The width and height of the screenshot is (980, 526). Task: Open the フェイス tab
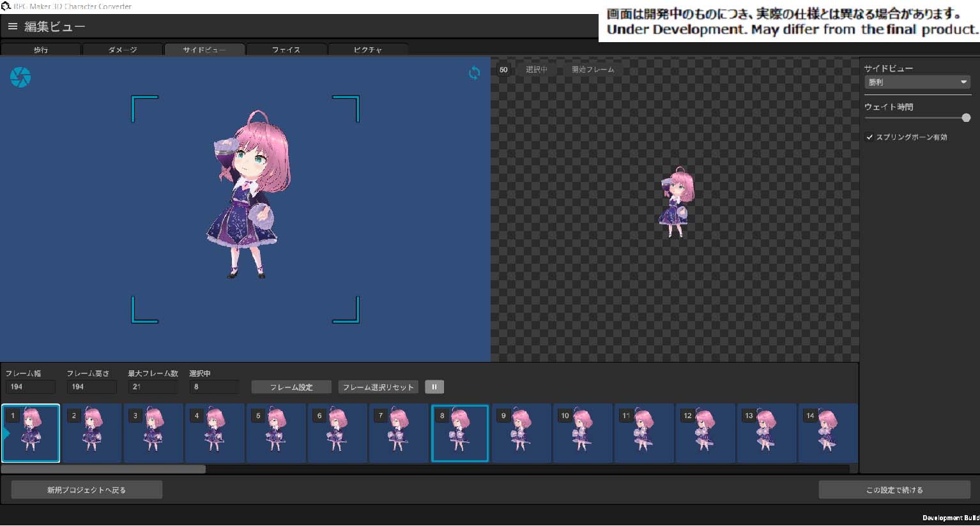coord(286,50)
